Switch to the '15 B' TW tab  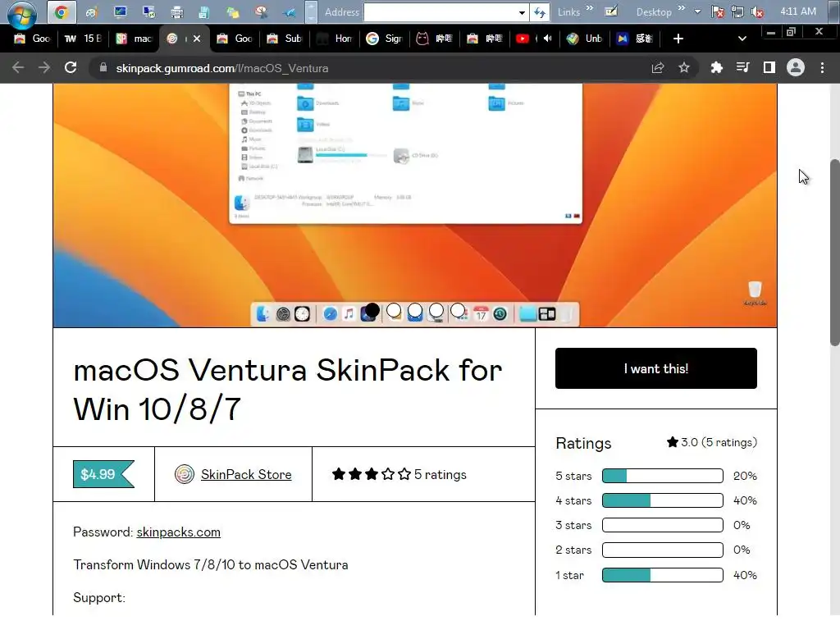point(83,39)
